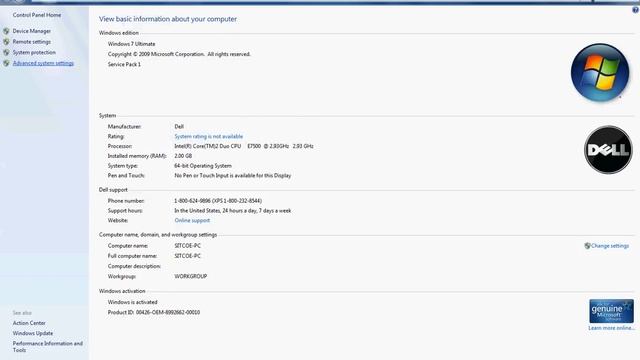Click the View basic information heading
This screenshot has height=360, width=640.
168,19
